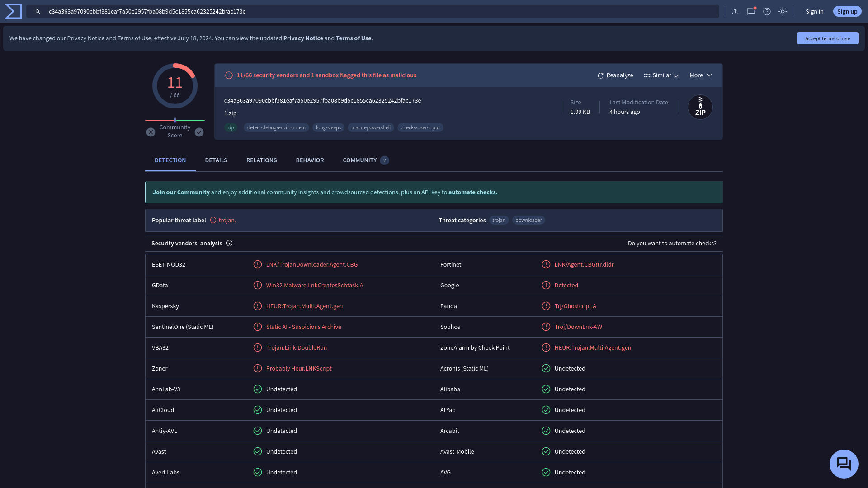868x488 pixels.
Task: Open the chat bubble widget
Action: pos(844,464)
